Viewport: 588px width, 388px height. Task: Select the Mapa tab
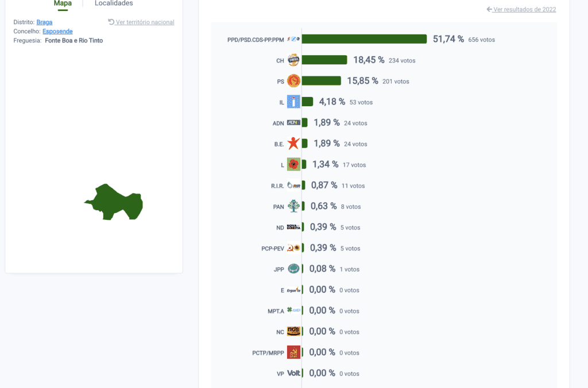(x=63, y=3)
